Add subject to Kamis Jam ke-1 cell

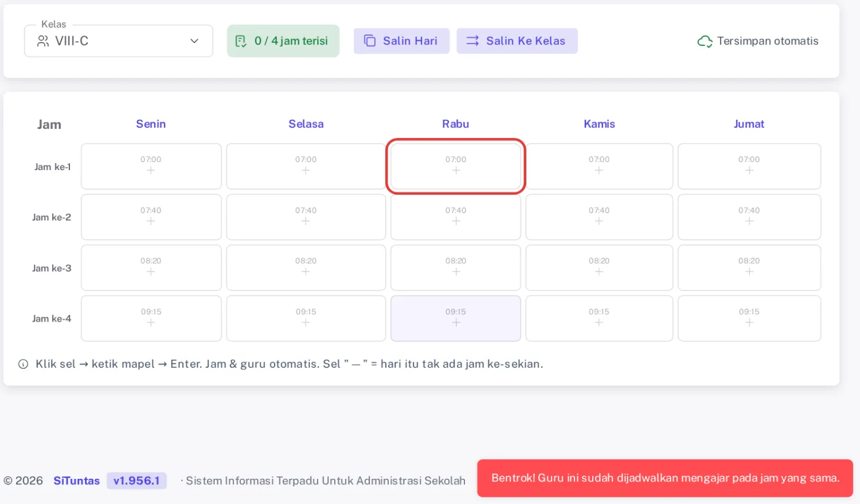[600, 166]
